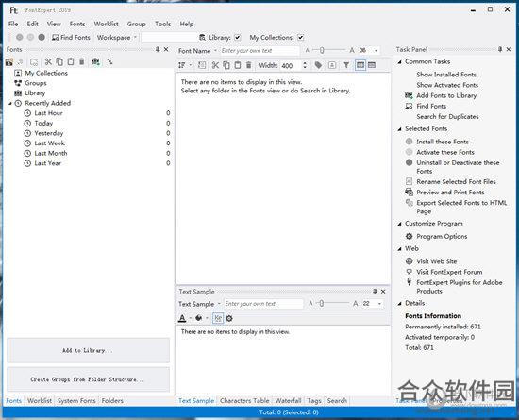Open the Tools menu
Image resolution: width=519 pixels, height=420 pixels.
coord(163,24)
